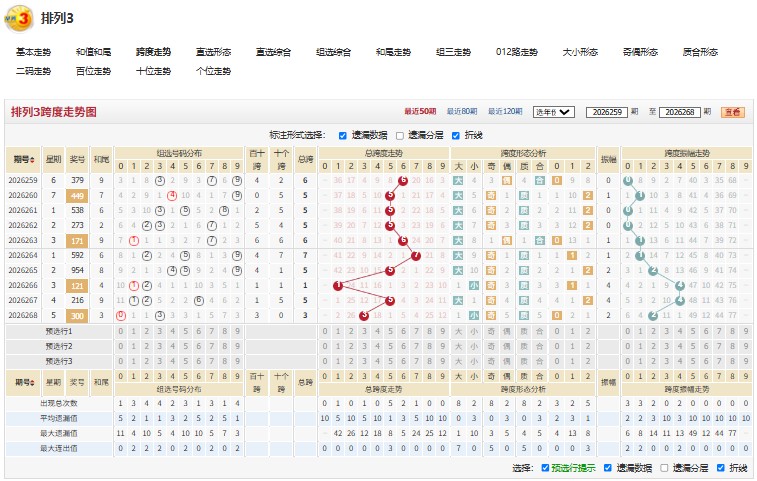Click the 排列3跨度走势图 title
Screen dimensions: 757x481
coord(54,112)
